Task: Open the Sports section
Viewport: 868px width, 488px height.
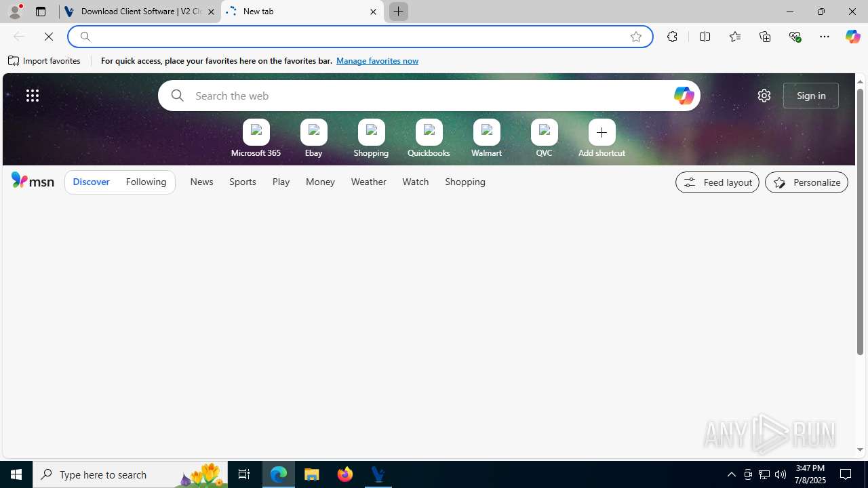Action: (x=242, y=182)
